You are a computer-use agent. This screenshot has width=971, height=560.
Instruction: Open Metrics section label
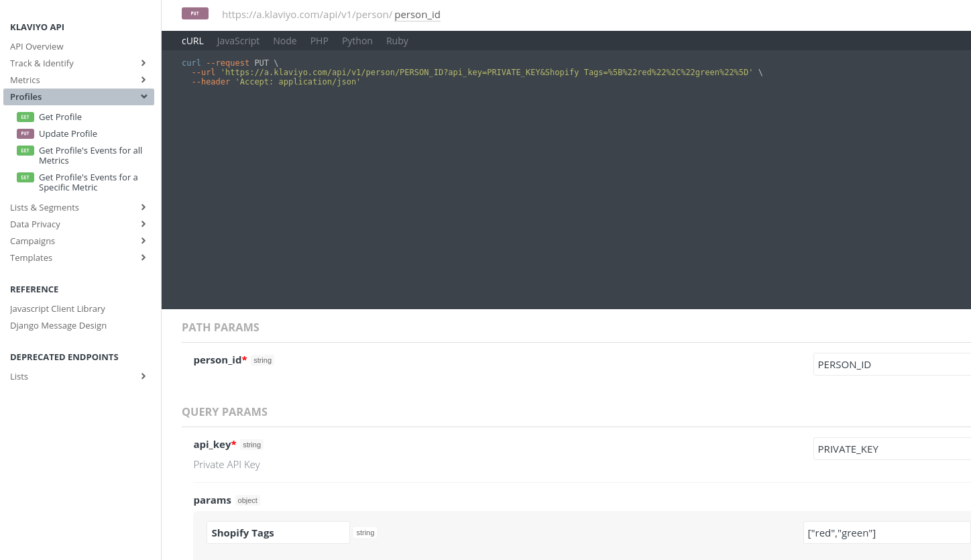coord(25,80)
